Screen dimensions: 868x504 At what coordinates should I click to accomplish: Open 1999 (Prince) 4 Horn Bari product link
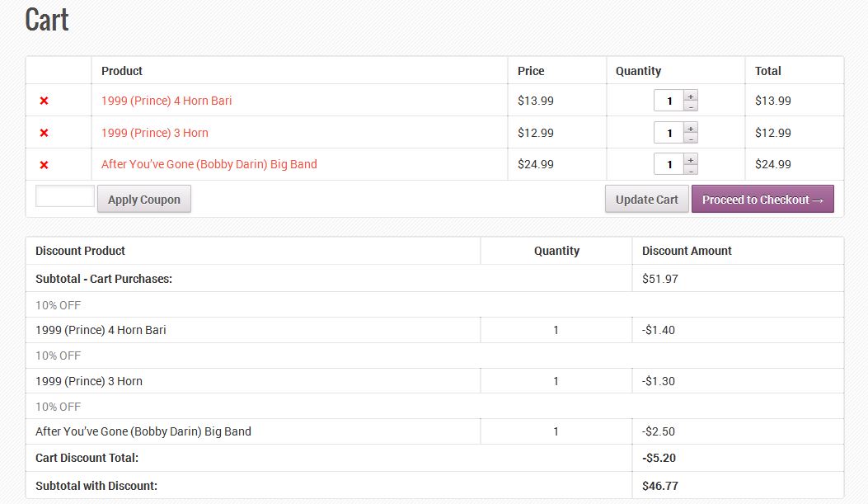167,101
